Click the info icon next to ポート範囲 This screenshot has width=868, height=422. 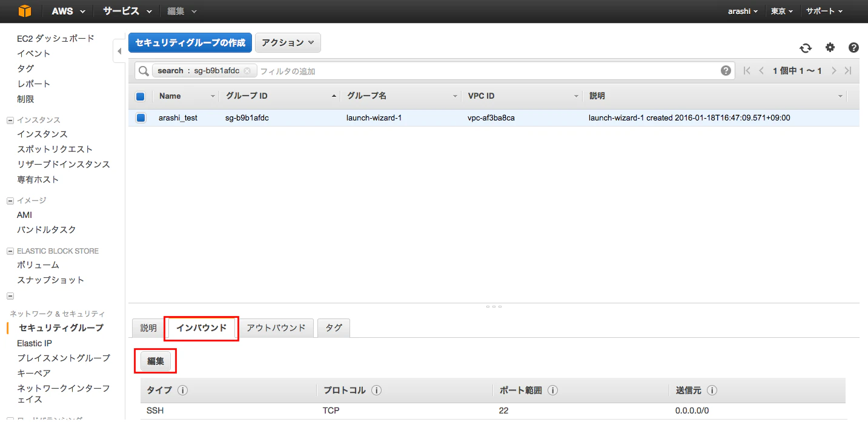click(552, 391)
